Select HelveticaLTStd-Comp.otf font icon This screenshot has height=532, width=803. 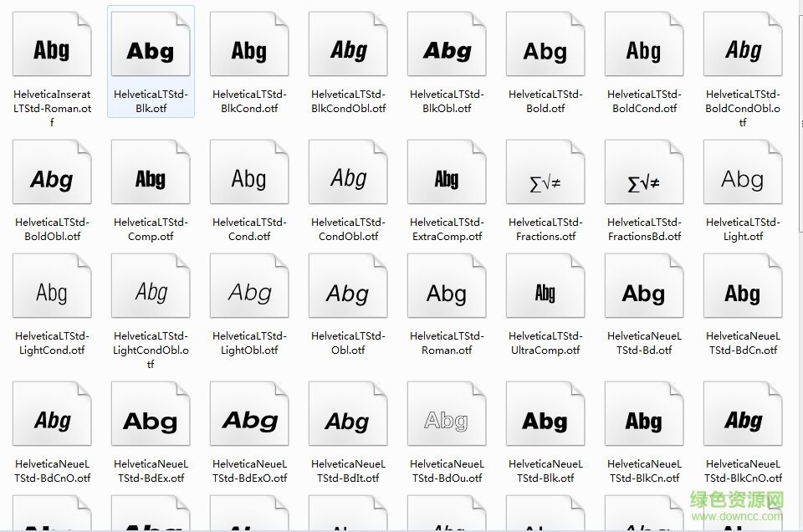tap(151, 172)
